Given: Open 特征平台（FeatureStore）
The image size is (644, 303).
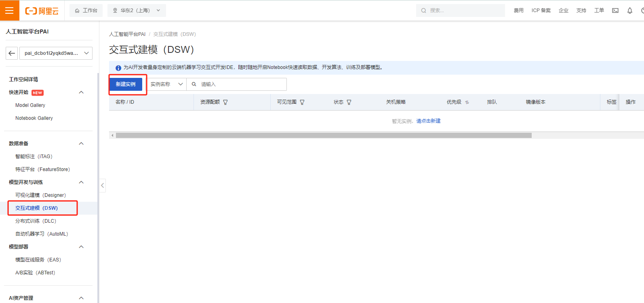Looking at the screenshot, I should click(43, 169).
